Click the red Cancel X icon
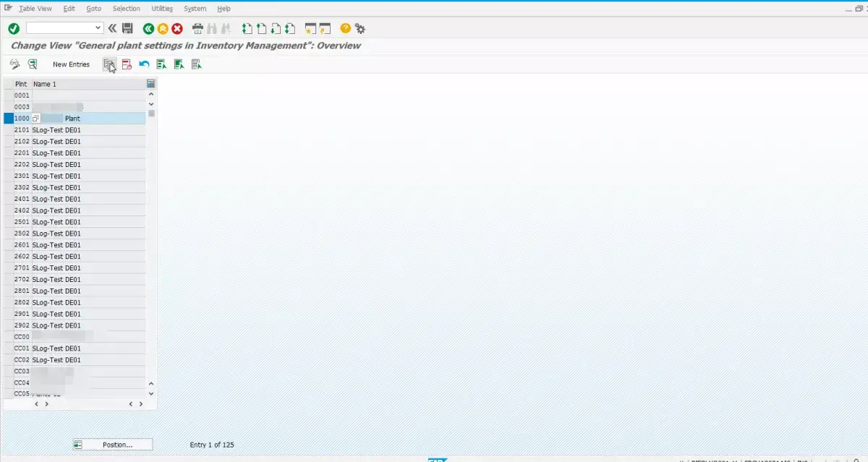Image resolution: width=868 pixels, height=462 pixels. [177, 28]
